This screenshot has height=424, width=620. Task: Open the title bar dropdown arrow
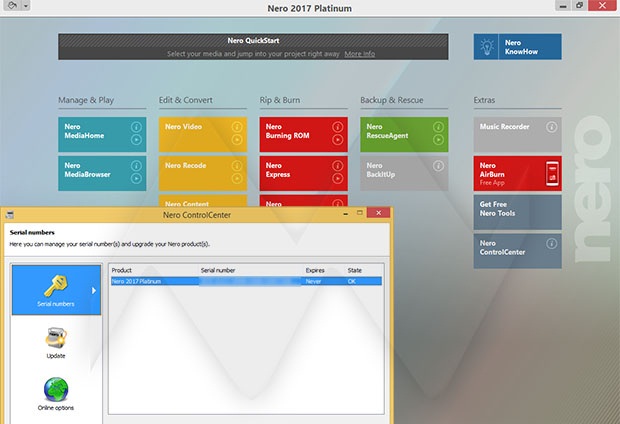[x=25, y=6]
